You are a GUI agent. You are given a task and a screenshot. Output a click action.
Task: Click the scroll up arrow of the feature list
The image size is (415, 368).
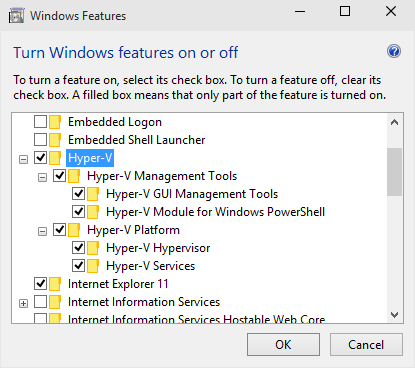point(395,122)
